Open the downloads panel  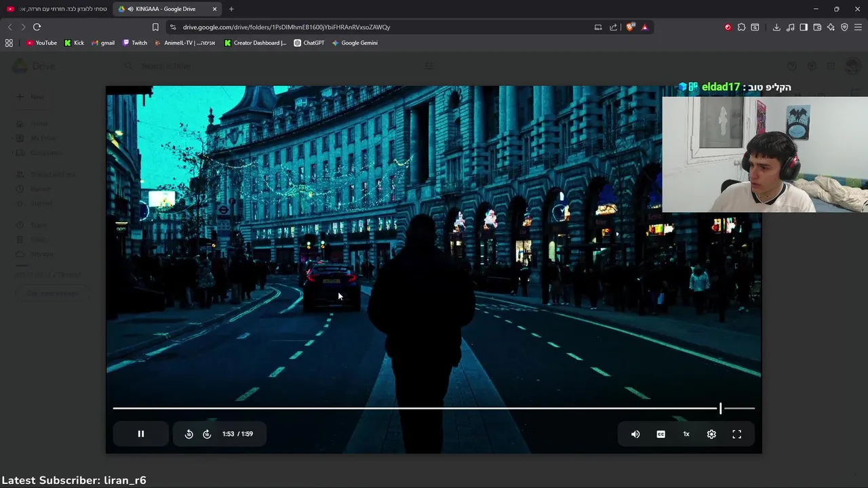pyautogui.click(x=776, y=27)
